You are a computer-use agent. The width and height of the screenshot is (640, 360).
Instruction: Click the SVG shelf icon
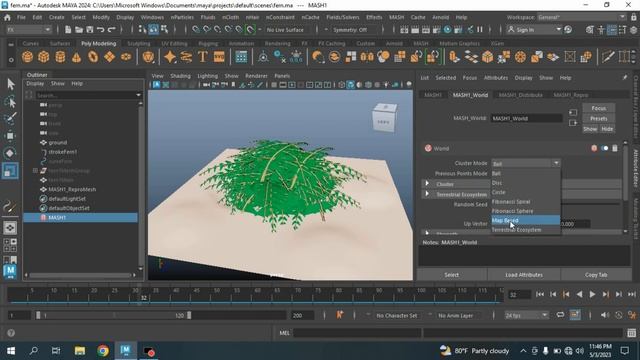tap(219, 57)
